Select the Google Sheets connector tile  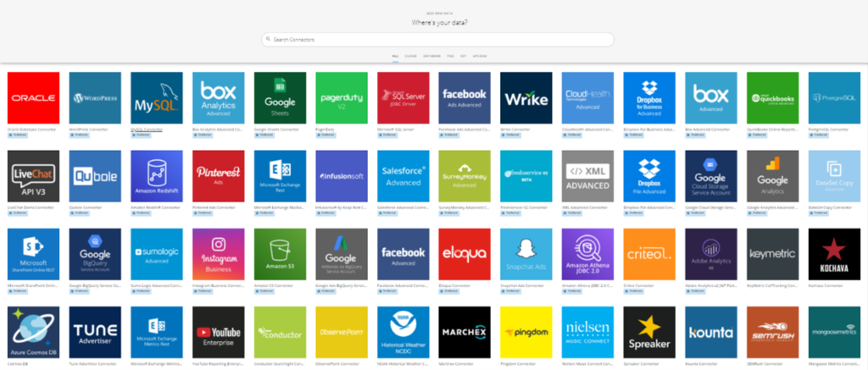[280, 98]
